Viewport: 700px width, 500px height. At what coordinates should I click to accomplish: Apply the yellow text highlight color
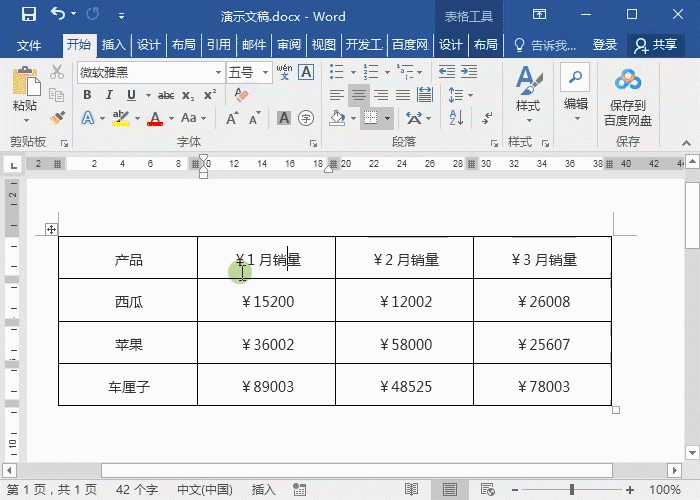point(121,118)
